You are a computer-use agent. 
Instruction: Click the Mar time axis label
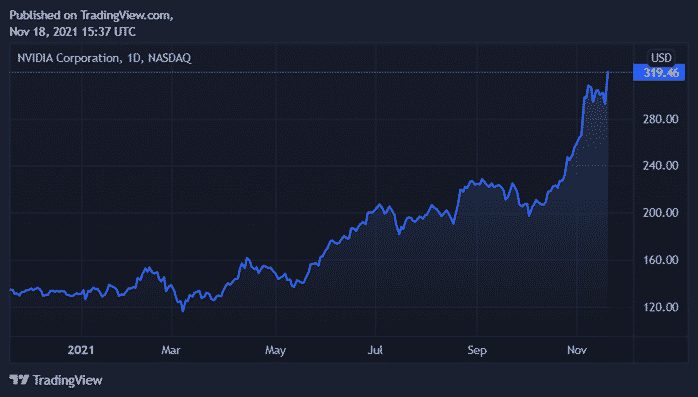(171, 350)
